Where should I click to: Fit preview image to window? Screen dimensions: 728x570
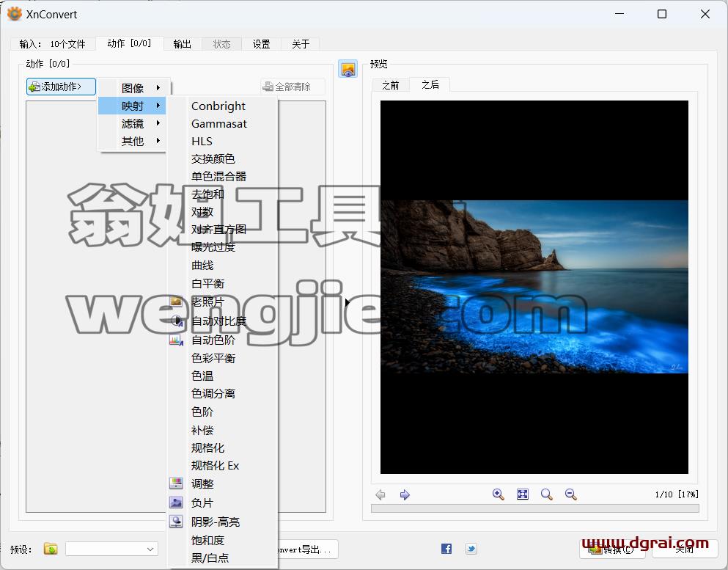pyautogui.click(x=523, y=494)
